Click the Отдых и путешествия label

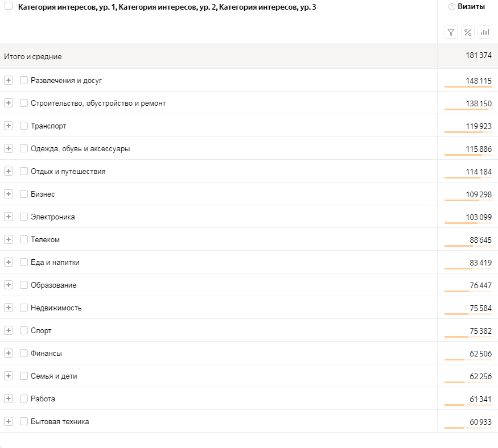[x=68, y=171]
